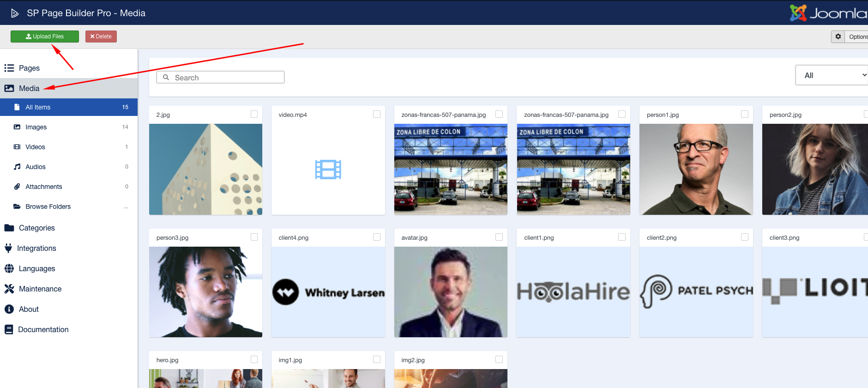The height and width of the screenshot is (388, 868).
Task: Select the HoolaHire client1.png thumbnail
Action: pos(573,292)
